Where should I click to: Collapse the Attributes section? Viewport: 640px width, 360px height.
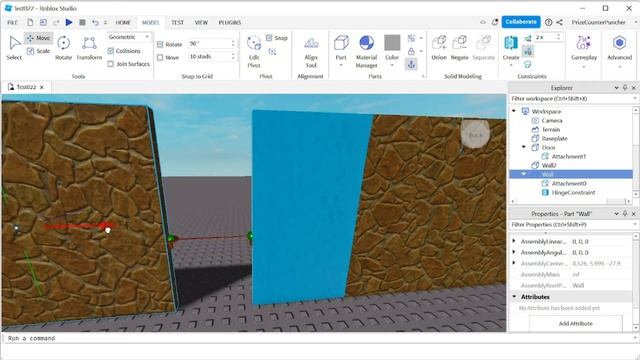point(514,297)
